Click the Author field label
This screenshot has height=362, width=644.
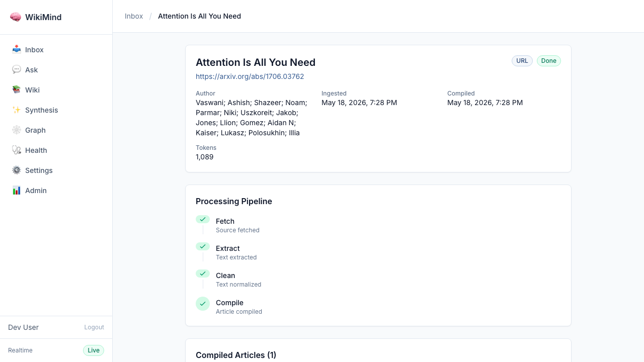205,94
